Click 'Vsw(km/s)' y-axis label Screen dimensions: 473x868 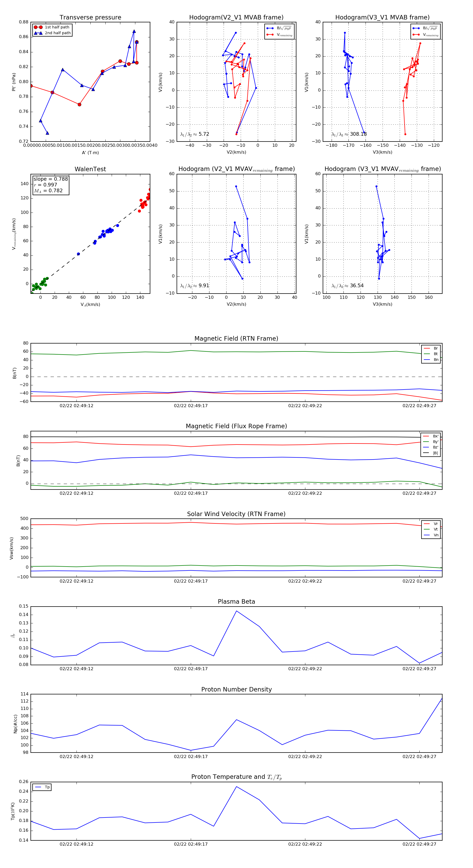pyautogui.click(x=12, y=548)
